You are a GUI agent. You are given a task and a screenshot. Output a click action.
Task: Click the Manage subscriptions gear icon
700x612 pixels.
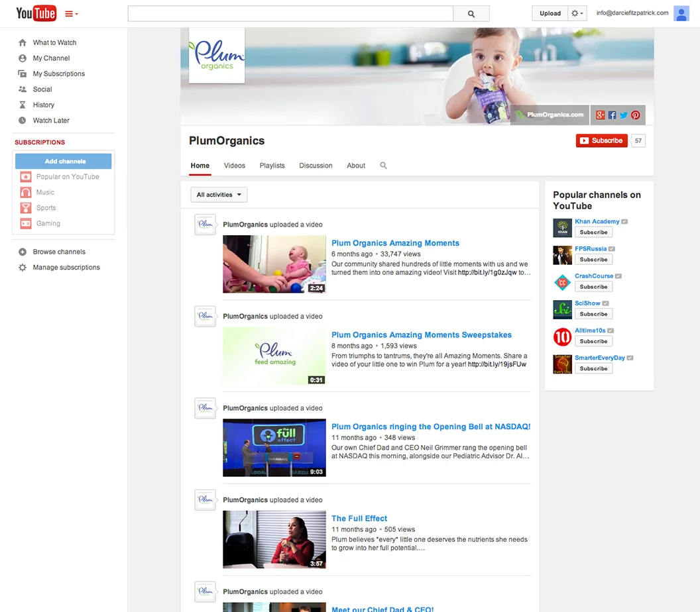23,268
